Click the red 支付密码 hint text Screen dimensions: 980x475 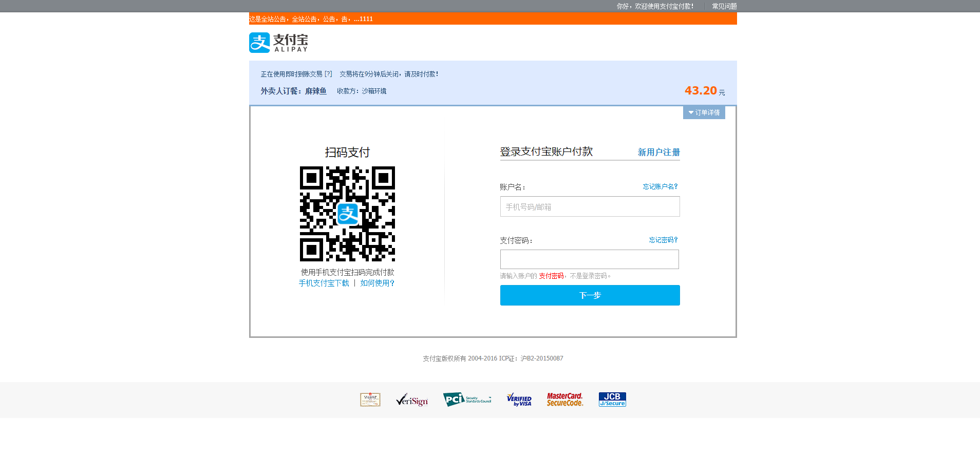[551, 276]
